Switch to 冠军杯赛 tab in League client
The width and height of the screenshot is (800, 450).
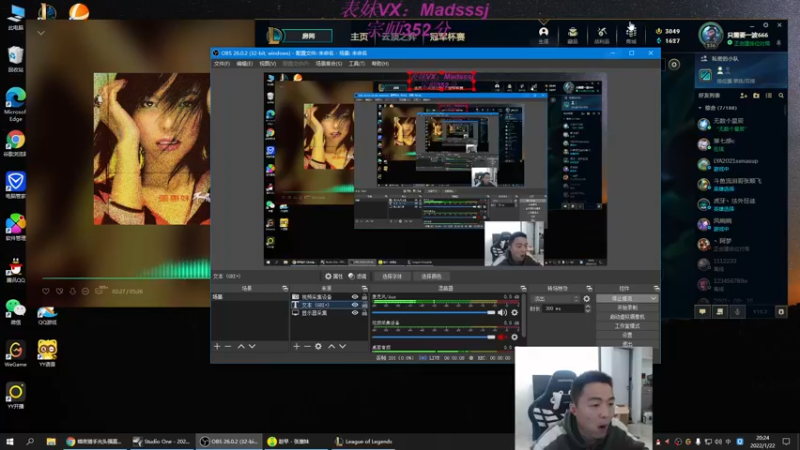(x=447, y=37)
